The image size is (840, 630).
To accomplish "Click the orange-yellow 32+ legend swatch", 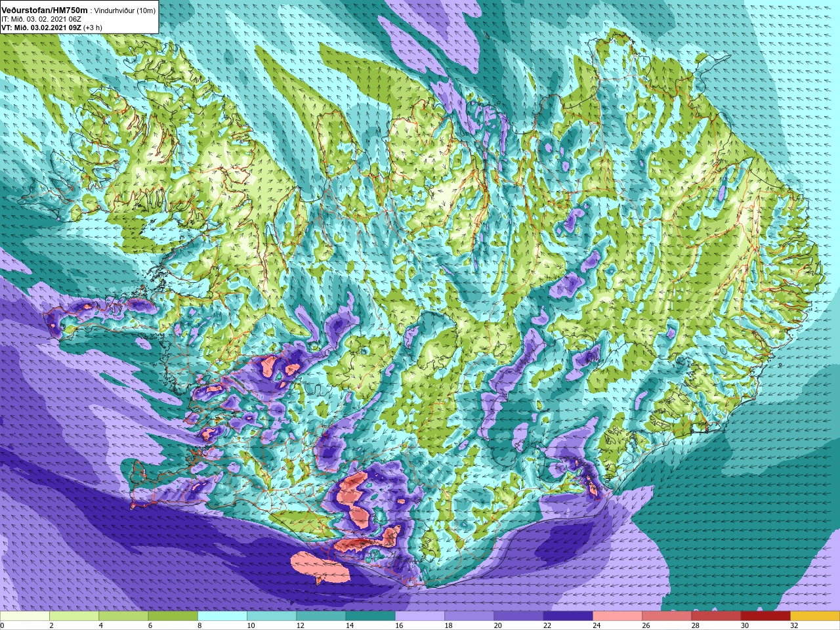I will 815,616.
